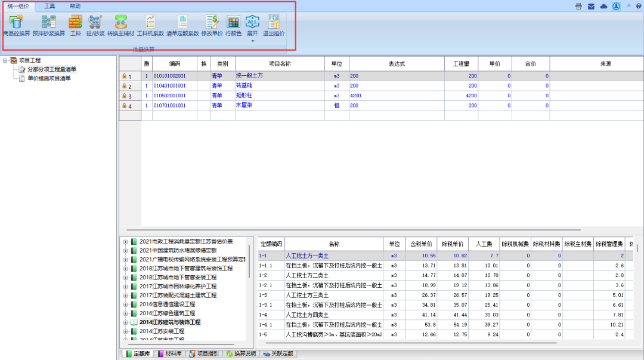Click the 砼/砂浆 conversion icon
This screenshot has height=360, width=644.
click(95, 23)
